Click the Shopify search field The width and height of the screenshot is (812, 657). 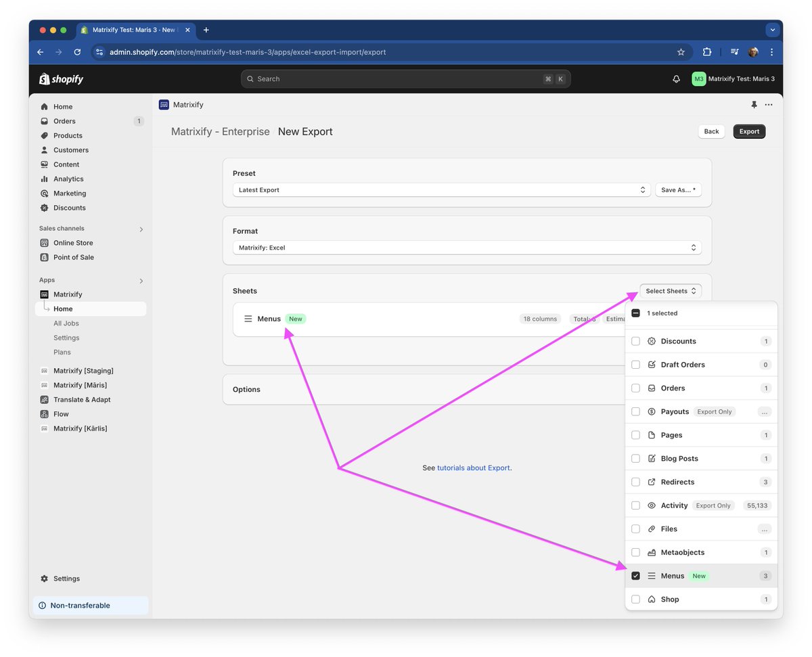(405, 79)
